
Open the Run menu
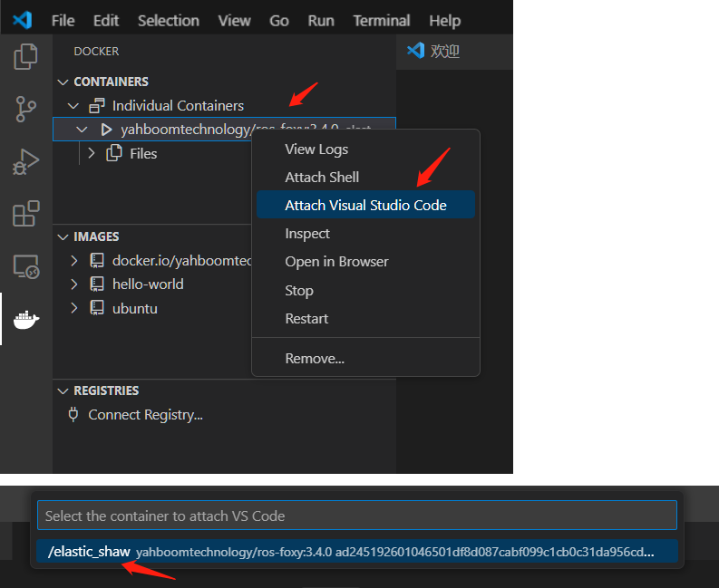(x=321, y=21)
